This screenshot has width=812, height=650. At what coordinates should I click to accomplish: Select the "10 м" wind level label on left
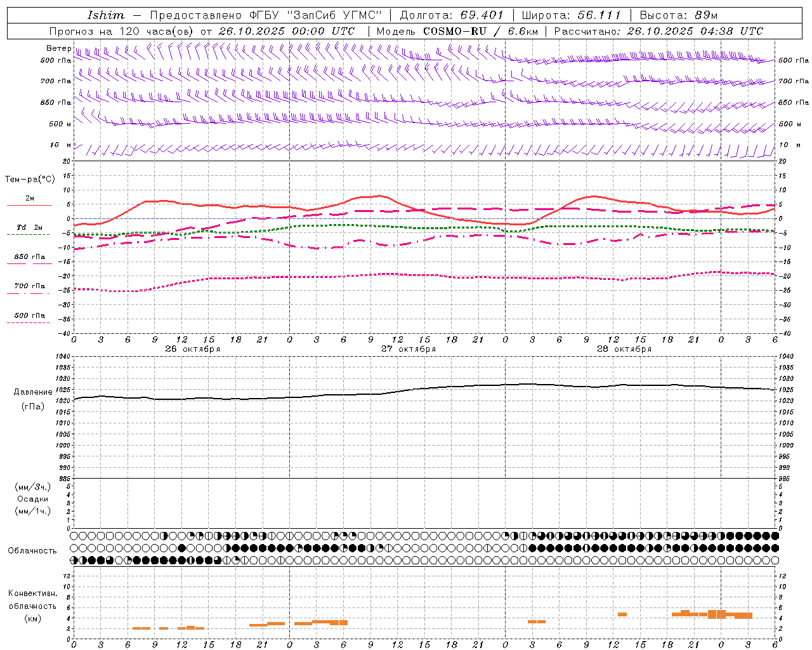point(61,145)
